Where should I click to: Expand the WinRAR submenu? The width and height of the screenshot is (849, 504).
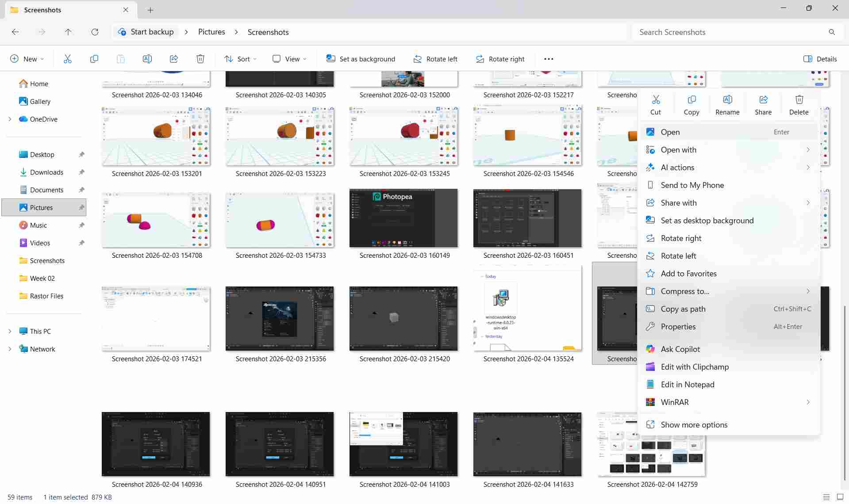[x=729, y=402]
